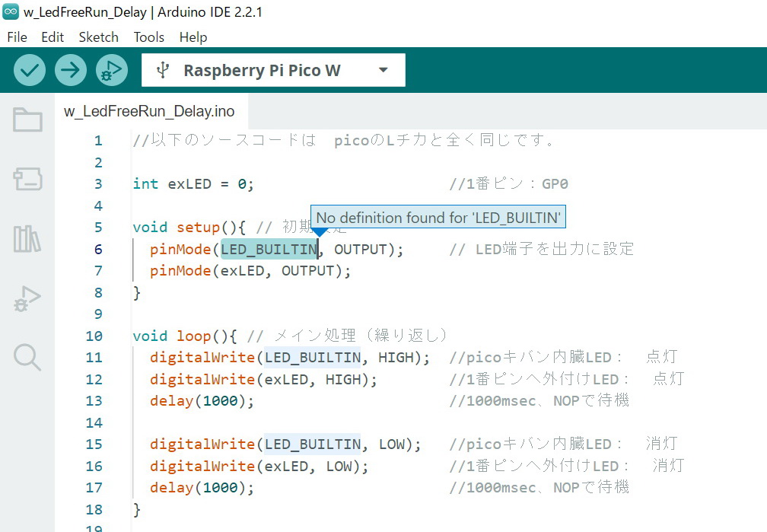Click line number 6 in the gutter

(x=98, y=249)
